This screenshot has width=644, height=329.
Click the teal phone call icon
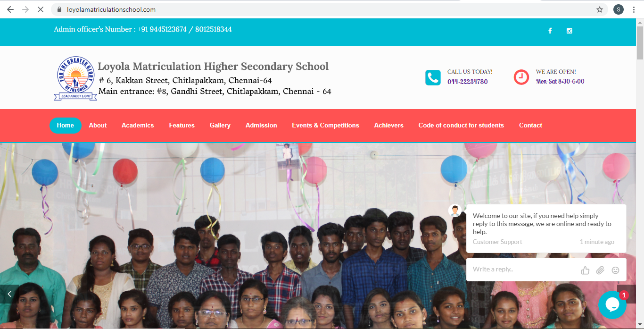(x=433, y=77)
